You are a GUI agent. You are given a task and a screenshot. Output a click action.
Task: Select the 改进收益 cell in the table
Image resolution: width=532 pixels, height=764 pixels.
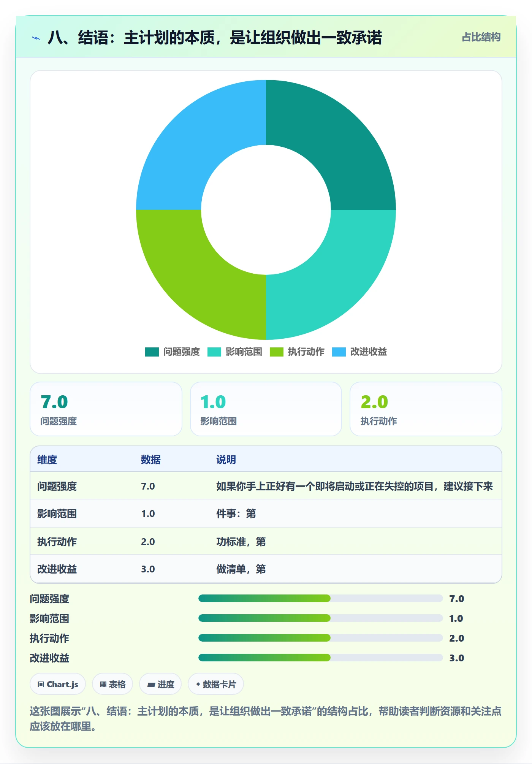click(57, 569)
